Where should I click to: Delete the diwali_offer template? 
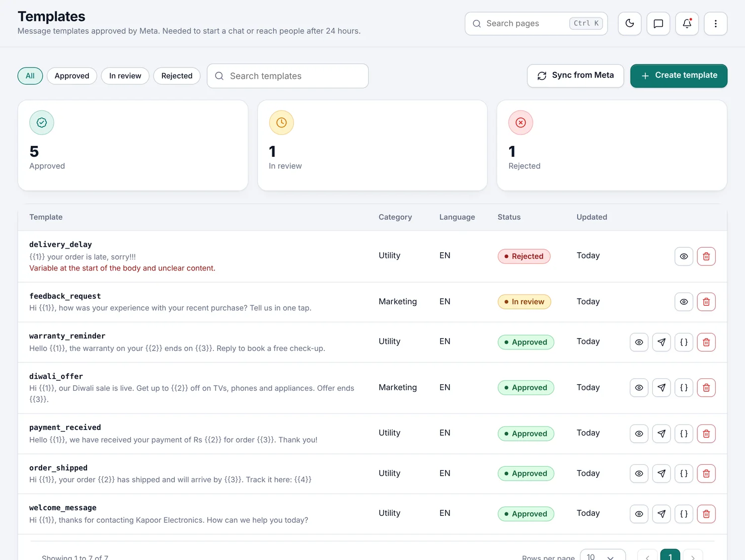click(x=706, y=388)
